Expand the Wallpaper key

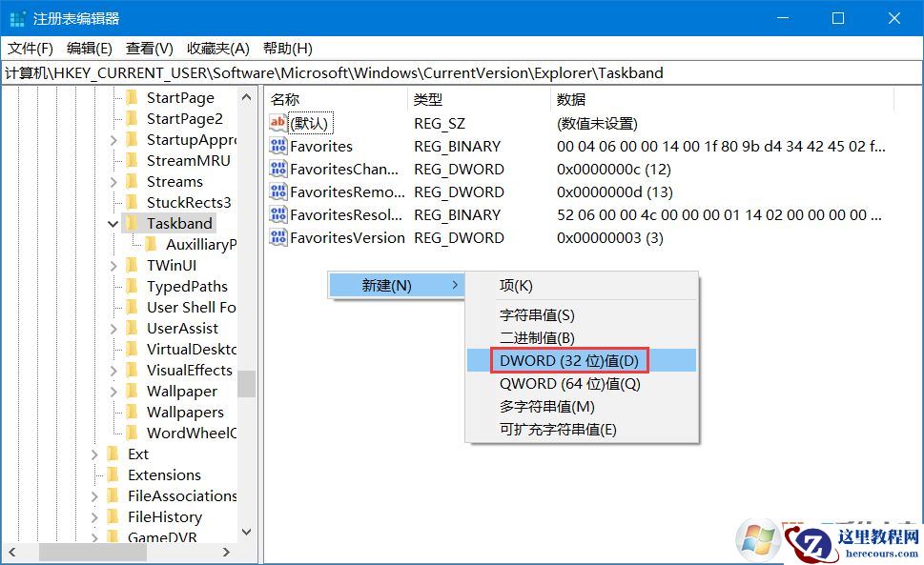click(x=113, y=391)
